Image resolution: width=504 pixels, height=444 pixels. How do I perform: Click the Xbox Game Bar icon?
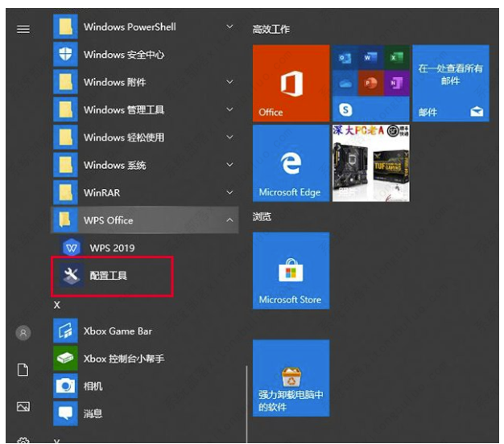pyautogui.click(x=65, y=331)
